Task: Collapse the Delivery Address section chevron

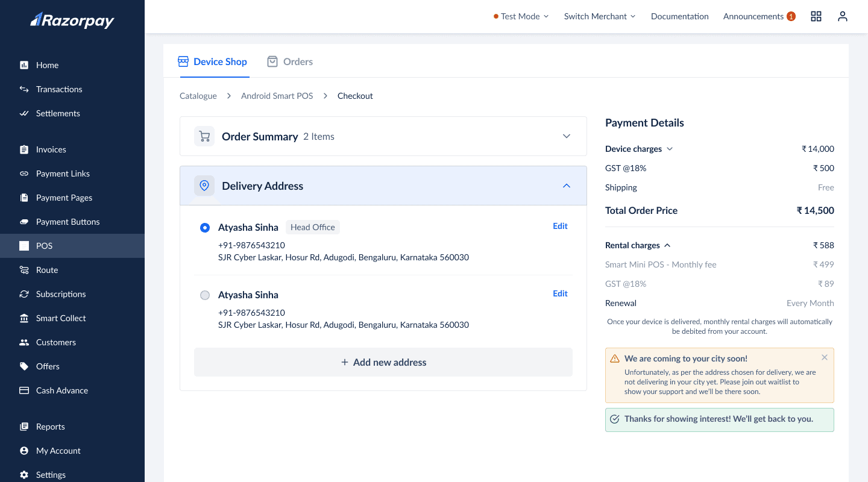Action: 567,186
